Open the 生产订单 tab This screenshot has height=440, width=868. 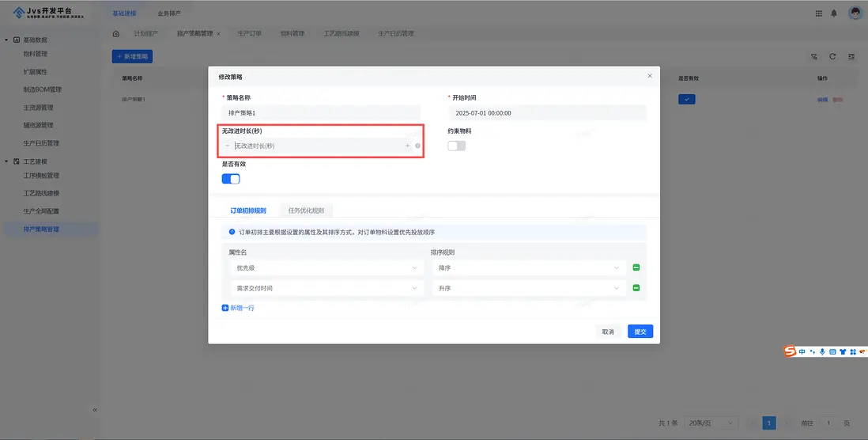249,34
